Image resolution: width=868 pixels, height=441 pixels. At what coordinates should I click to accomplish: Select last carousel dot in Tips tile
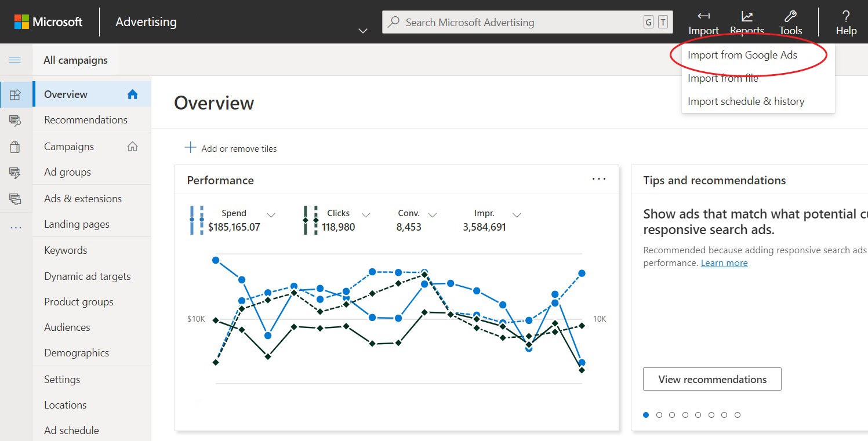pos(738,415)
